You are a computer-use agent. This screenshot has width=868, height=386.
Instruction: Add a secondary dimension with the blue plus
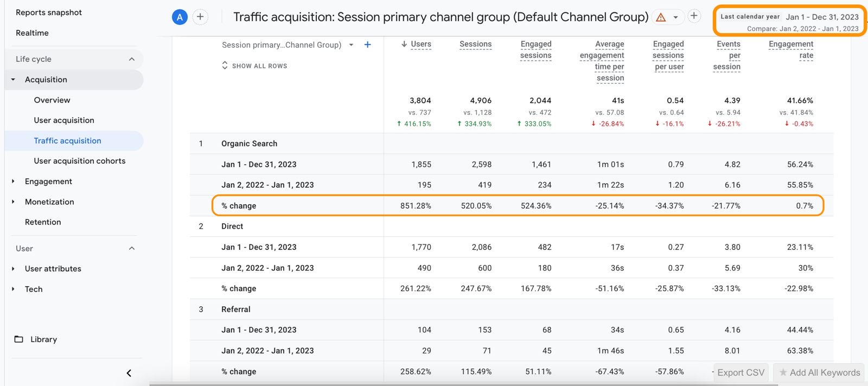coord(367,44)
